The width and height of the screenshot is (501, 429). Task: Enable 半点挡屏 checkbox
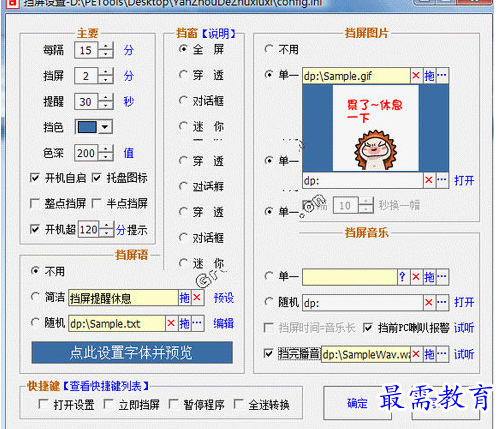coord(96,203)
